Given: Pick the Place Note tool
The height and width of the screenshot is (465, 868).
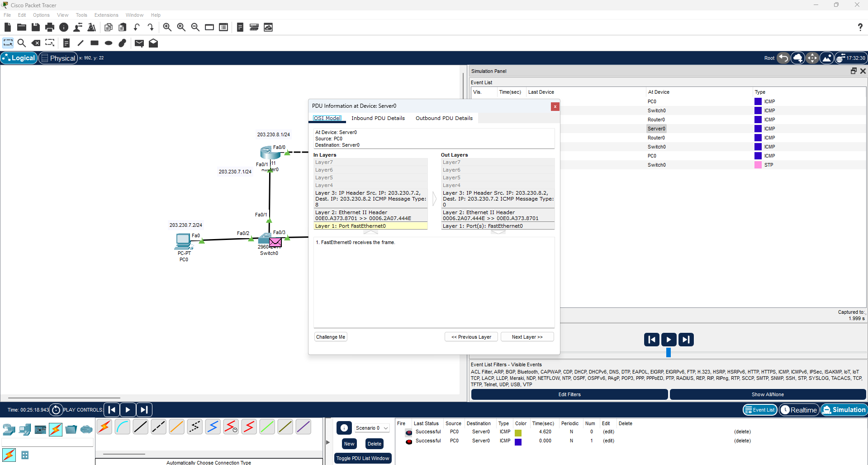Looking at the screenshot, I should [66, 43].
